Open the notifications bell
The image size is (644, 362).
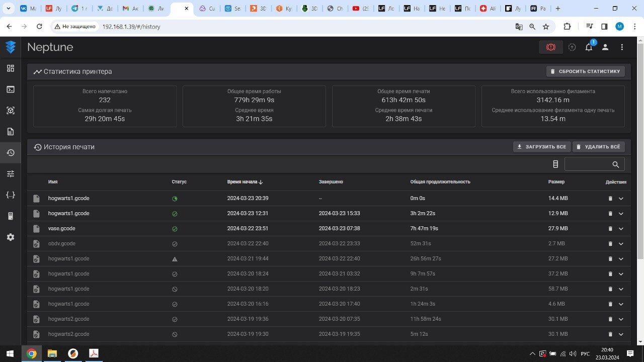click(589, 47)
